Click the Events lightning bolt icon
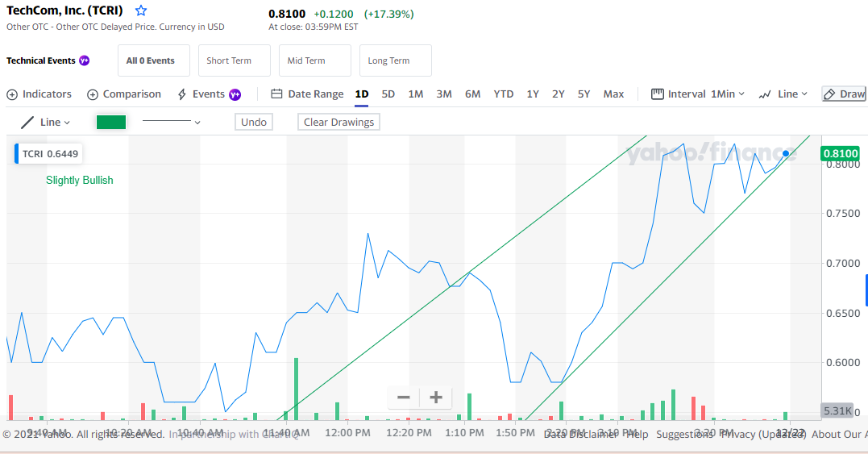This screenshot has width=868, height=454. [181, 94]
